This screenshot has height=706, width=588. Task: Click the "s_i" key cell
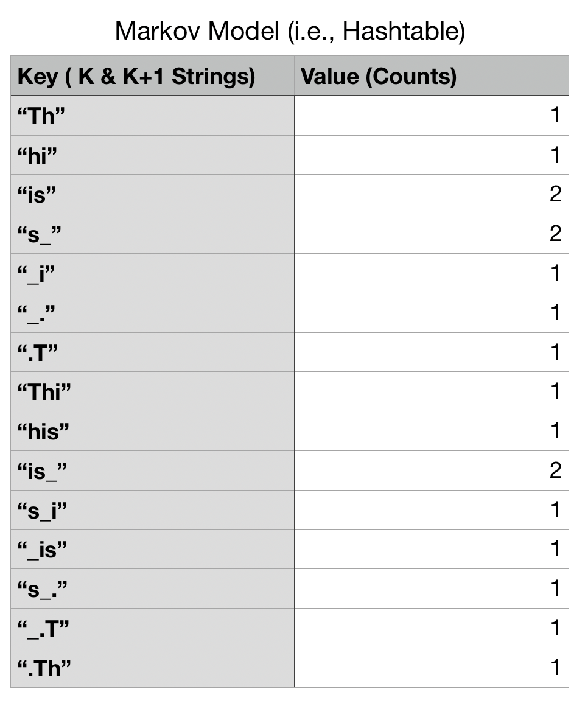42,509
